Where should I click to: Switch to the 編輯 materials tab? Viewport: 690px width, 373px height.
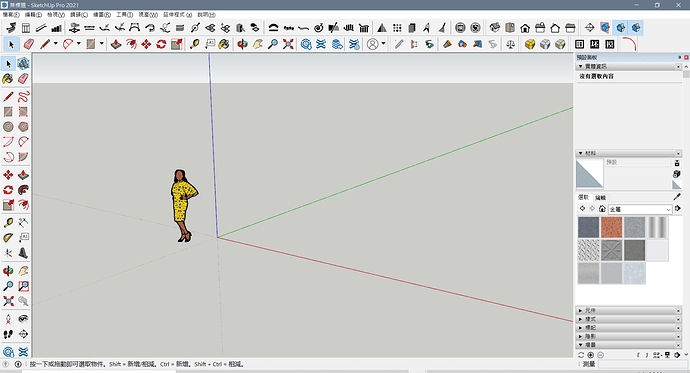point(600,197)
